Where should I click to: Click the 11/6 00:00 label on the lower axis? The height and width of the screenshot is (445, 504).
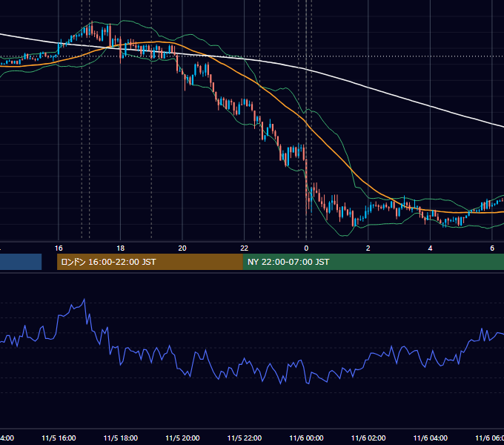(x=306, y=438)
